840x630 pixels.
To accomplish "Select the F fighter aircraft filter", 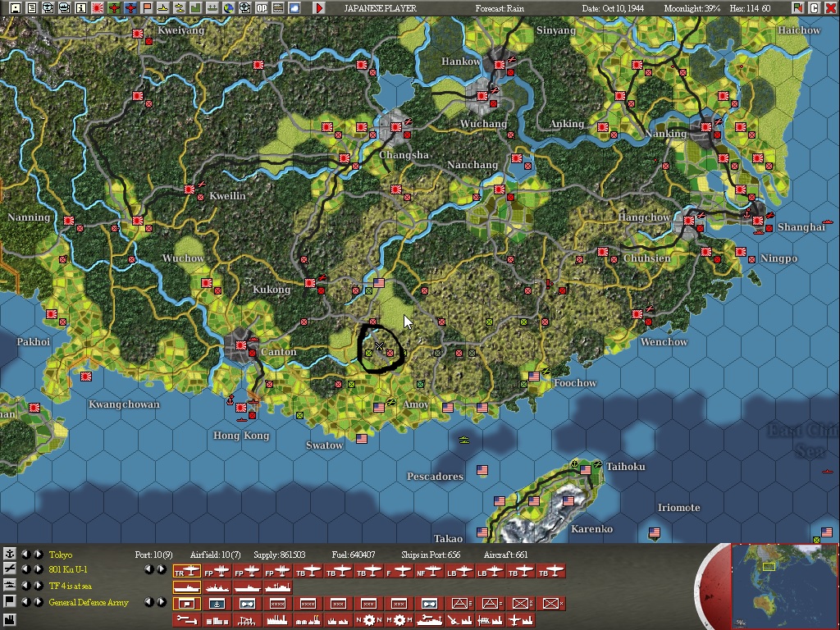I will click(399, 571).
